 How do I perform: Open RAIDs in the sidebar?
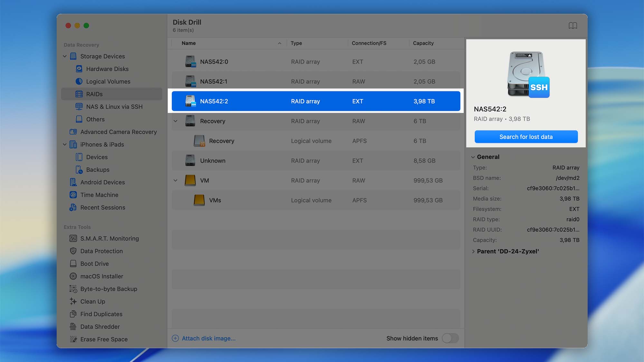pos(112,94)
